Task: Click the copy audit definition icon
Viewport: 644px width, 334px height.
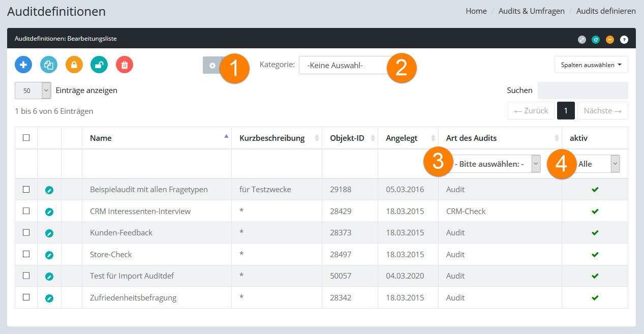Action: pyautogui.click(x=49, y=65)
